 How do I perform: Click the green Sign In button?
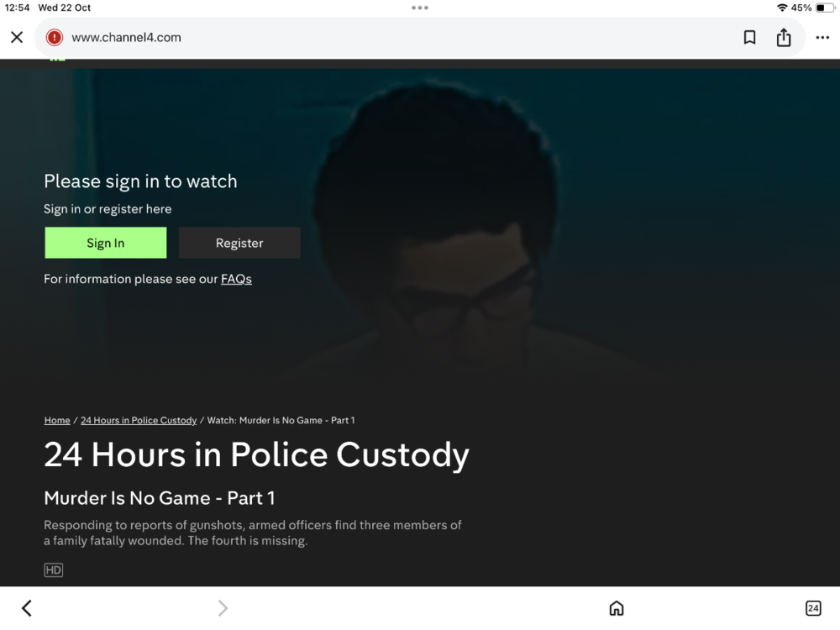[106, 243]
